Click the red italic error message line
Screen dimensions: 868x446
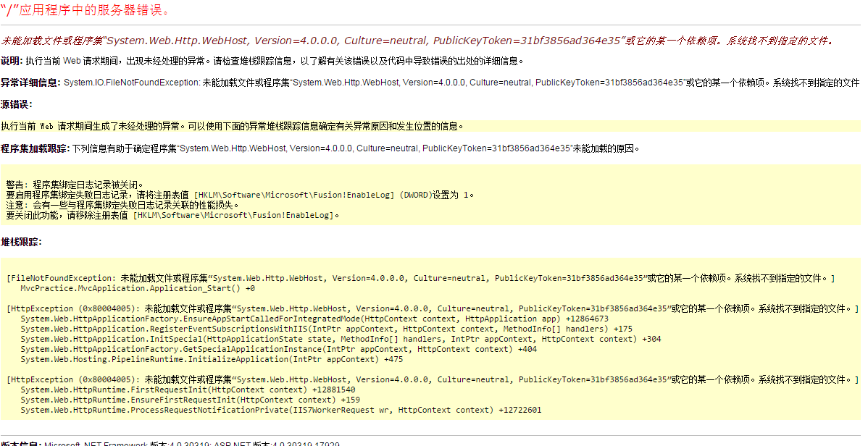tap(417, 41)
